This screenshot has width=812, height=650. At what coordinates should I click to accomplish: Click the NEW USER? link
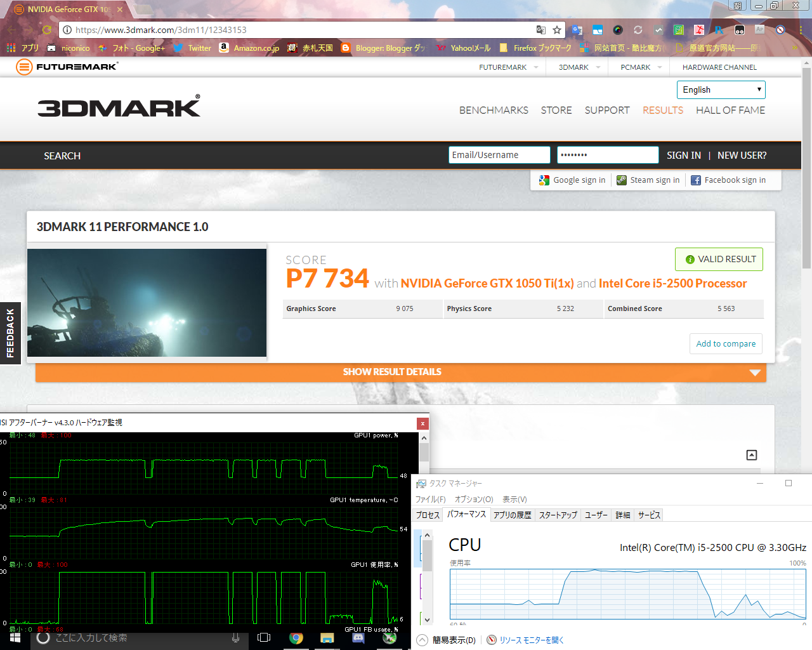742,156
